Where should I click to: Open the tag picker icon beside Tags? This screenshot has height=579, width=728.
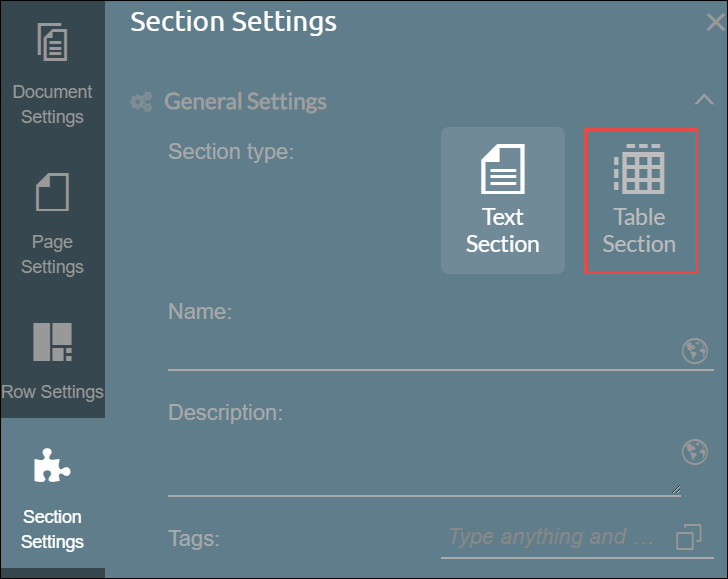pyautogui.click(x=688, y=537)
